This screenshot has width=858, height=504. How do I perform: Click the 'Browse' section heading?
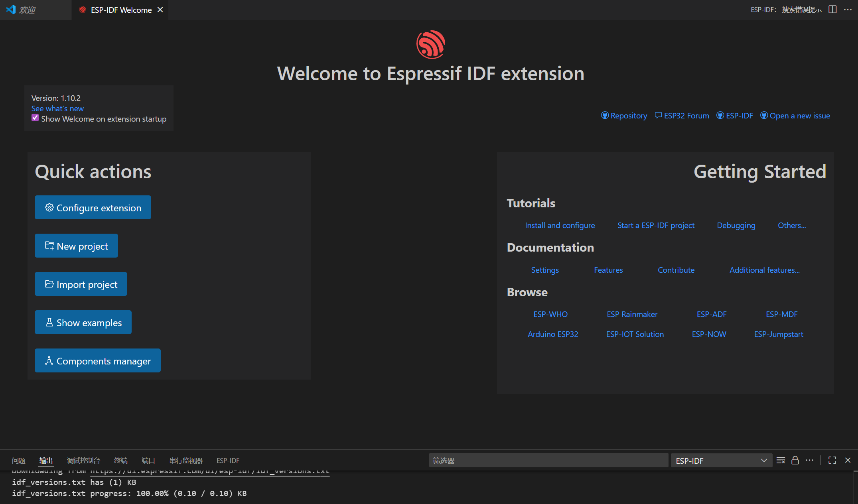tap(527, 292)
